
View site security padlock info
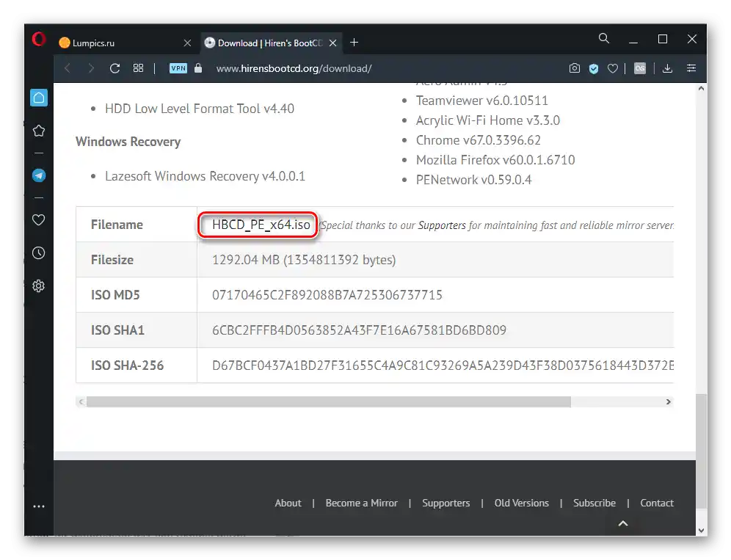click(198, 68)
